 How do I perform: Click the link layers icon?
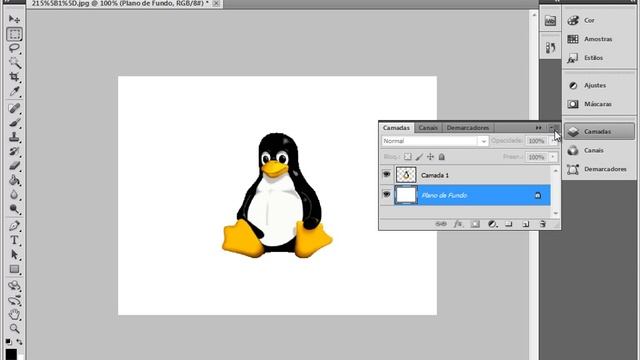pos(441,224)
